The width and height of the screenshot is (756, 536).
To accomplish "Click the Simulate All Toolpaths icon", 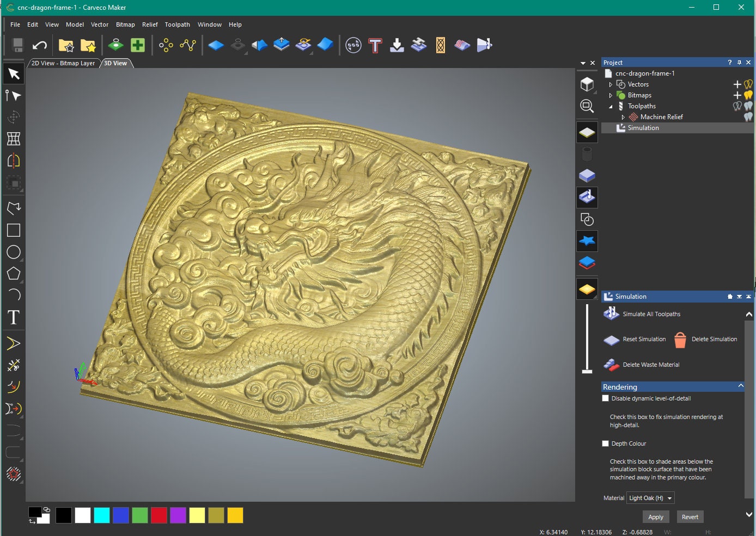I will (611, 313).
